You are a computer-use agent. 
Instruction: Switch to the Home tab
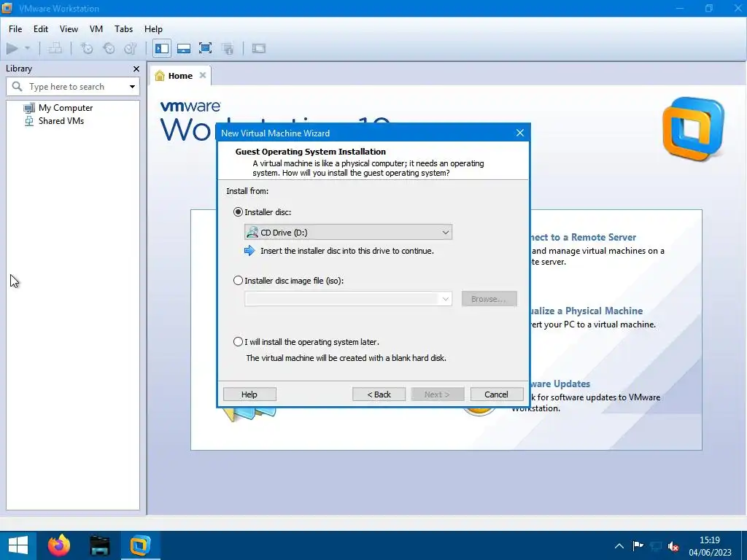click(x=180, y=76)
